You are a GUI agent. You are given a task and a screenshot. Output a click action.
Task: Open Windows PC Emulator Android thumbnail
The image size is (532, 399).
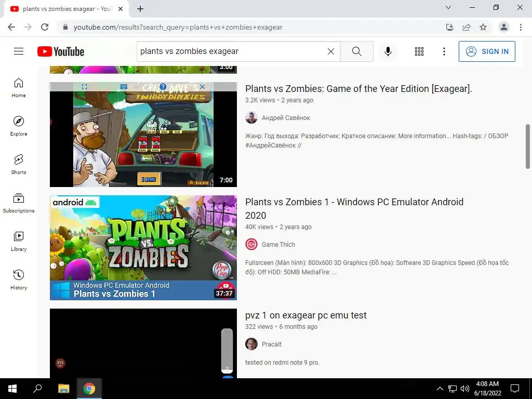click(x=143, y=248)
